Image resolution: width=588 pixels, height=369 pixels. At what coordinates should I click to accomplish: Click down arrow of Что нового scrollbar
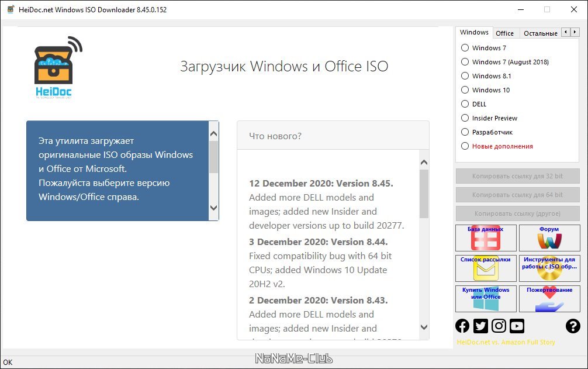coord(424,327)
